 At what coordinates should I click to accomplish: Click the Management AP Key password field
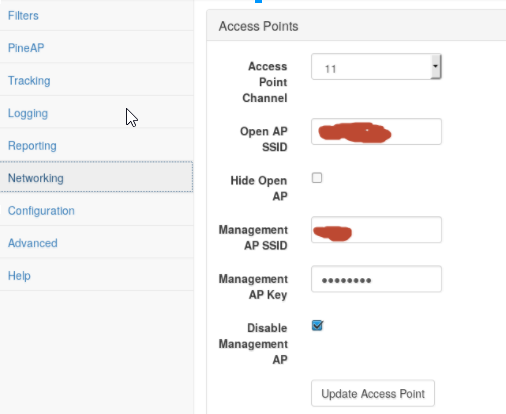376,279
